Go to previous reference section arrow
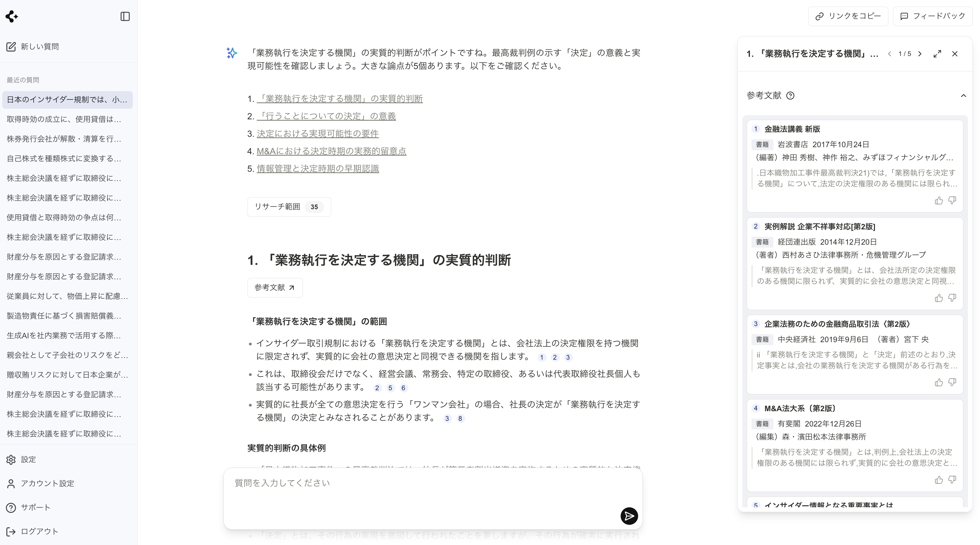The image size is (980, 545). [x=890, y=54]
